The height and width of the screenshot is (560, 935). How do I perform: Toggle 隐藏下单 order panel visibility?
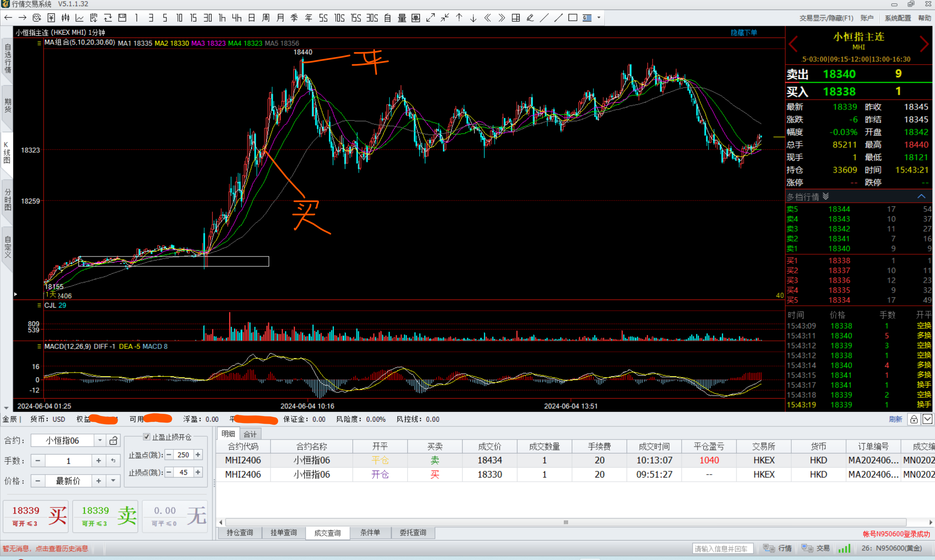point(743,33)
